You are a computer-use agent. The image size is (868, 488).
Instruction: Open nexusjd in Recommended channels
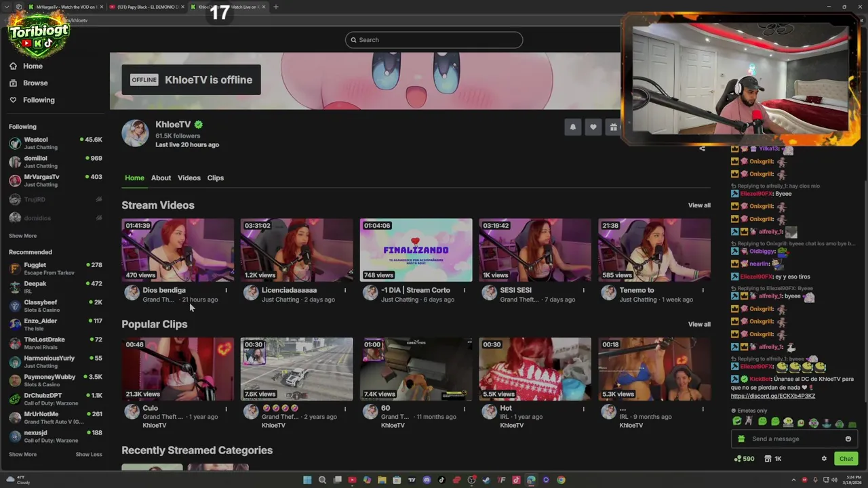(x=55, y=436)
